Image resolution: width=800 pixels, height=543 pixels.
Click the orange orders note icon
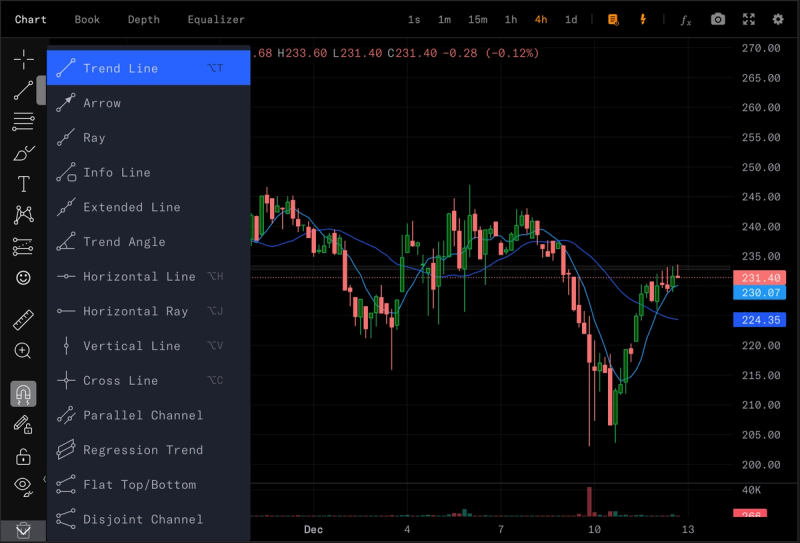[613, 19]
